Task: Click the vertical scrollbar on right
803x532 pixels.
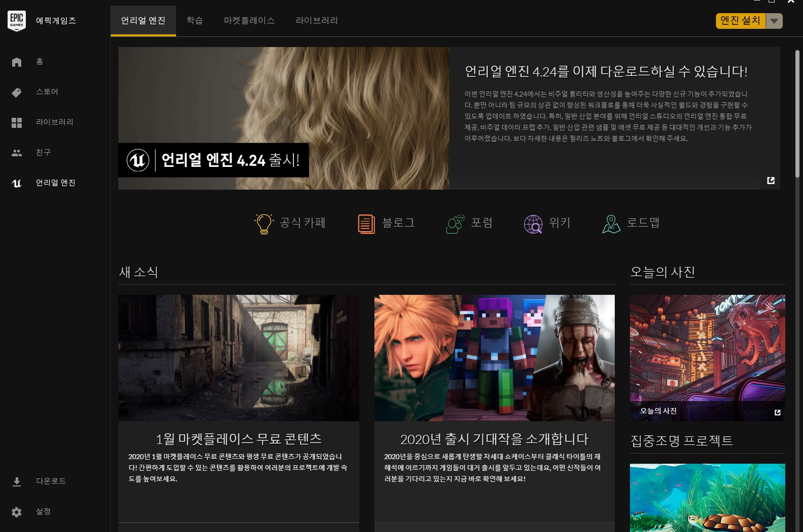Action: click(797, 114)
